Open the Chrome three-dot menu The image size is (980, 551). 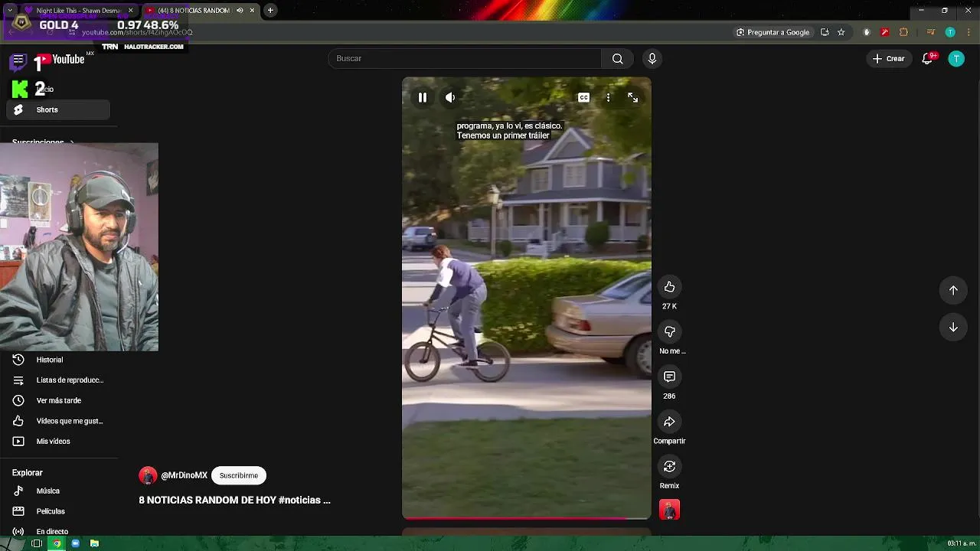coord(968,32)
